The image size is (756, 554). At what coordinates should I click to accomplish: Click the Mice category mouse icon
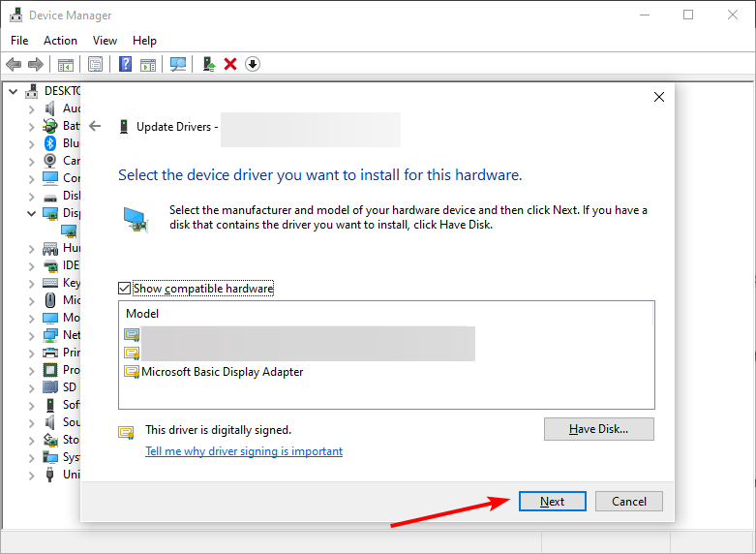pos(50,299)
